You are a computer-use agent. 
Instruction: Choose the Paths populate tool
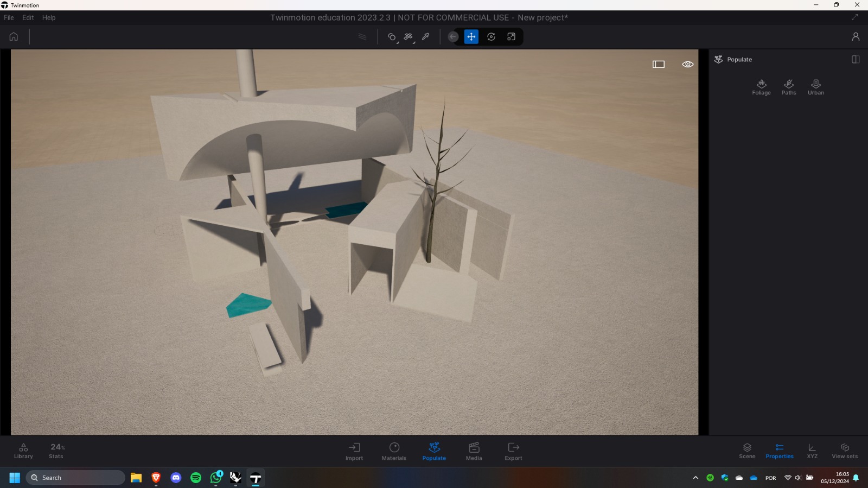click(789, 87)
